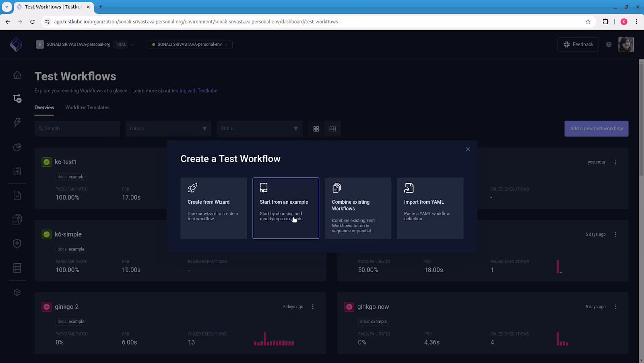Open the Tests checked-file sidebar icon
Screen dimensions: 644x363
(17, 195)
